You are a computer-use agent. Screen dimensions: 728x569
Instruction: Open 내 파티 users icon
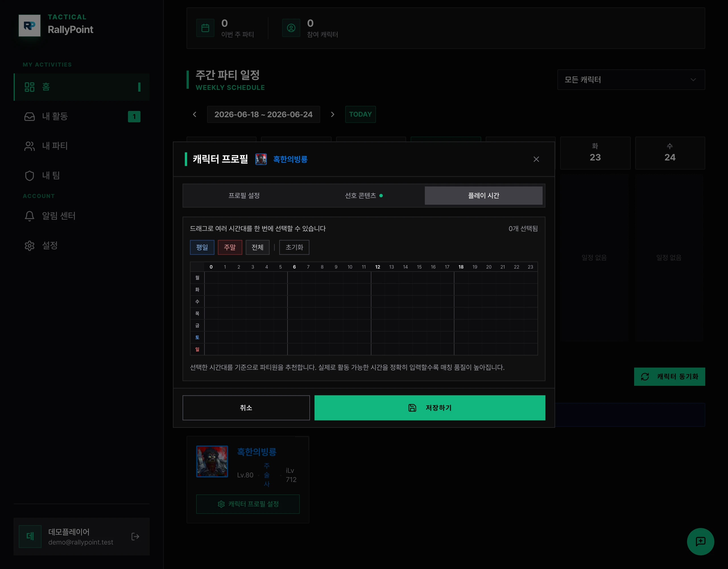(x=30, y=146)
